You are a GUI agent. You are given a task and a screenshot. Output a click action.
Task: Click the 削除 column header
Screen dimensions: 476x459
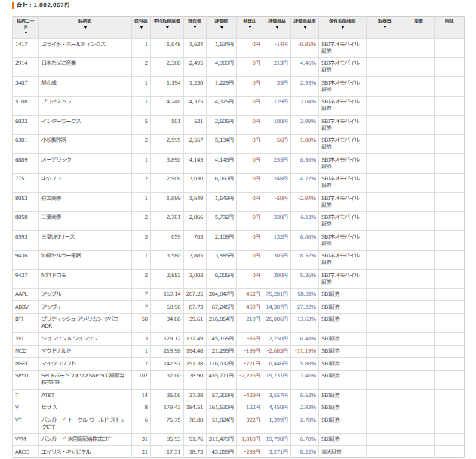(x=450, y=21)
